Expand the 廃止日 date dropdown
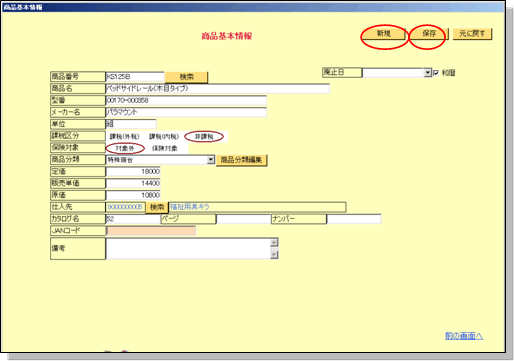Viewport: 514px width, 361px height. [x=428, y=73]
